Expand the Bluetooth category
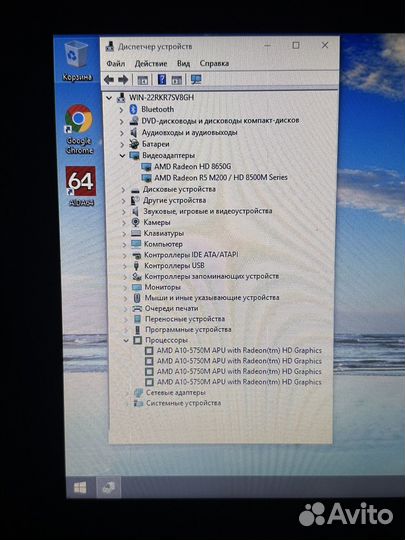The height and width of the screenshot is (540, 405). coord(121,110)
